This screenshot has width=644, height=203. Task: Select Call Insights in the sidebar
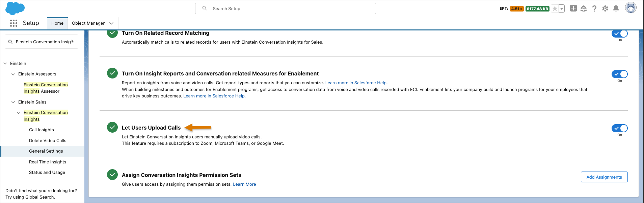[42, 130]
